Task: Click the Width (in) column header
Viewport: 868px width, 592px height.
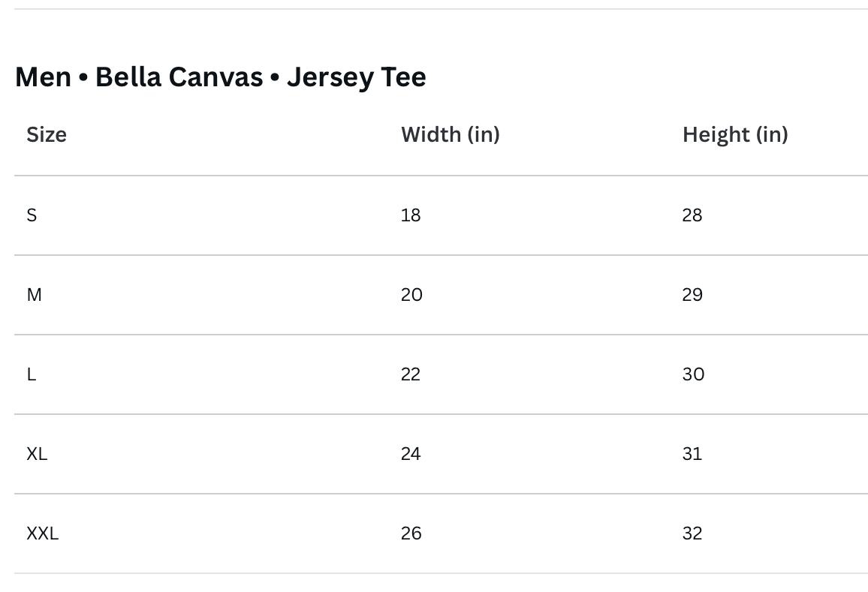Action: point(450,135)
